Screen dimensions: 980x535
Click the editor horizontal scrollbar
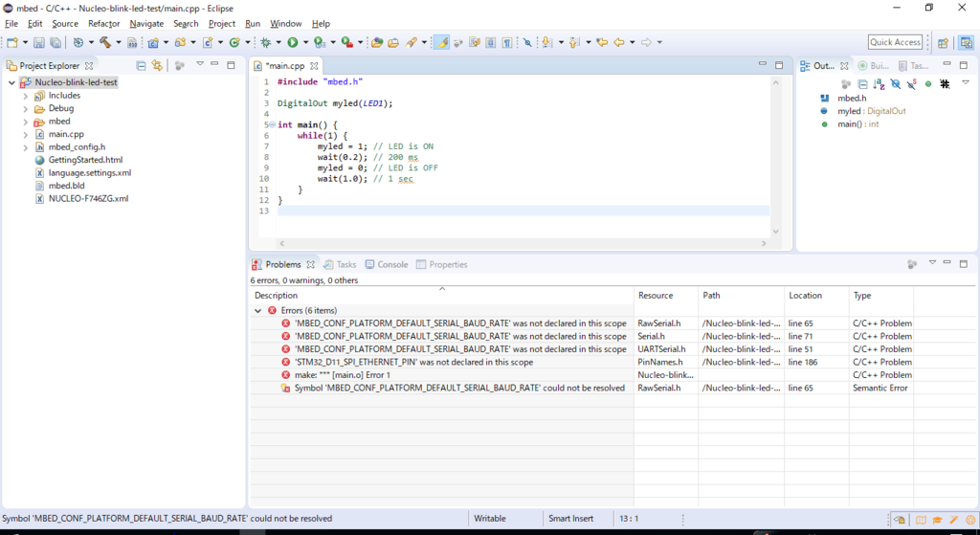[523, 243]
